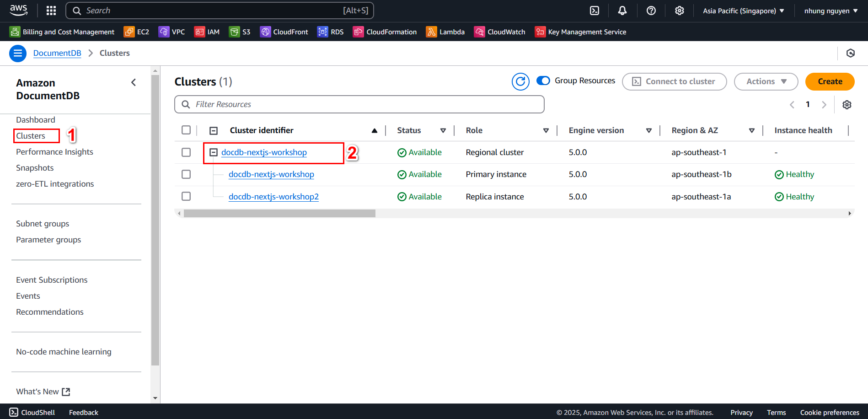868x419 pixels.
Task: Collapse all groups via header expander
Action: click(214, 131)
